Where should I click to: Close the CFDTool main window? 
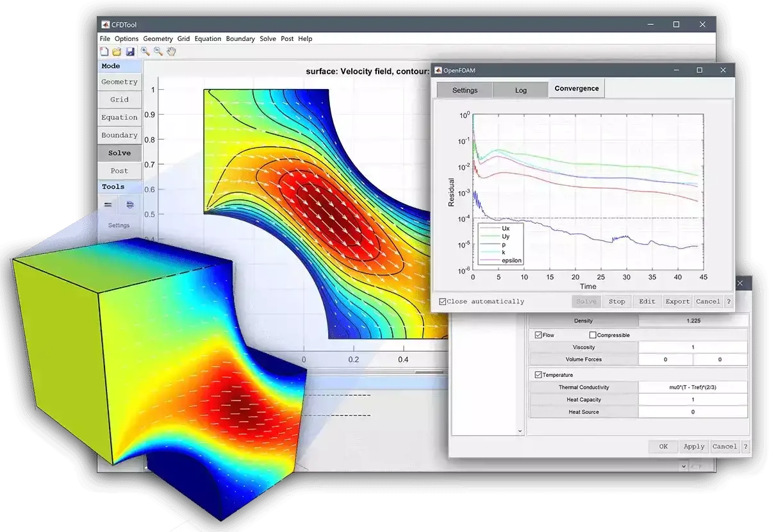point(703,24)
